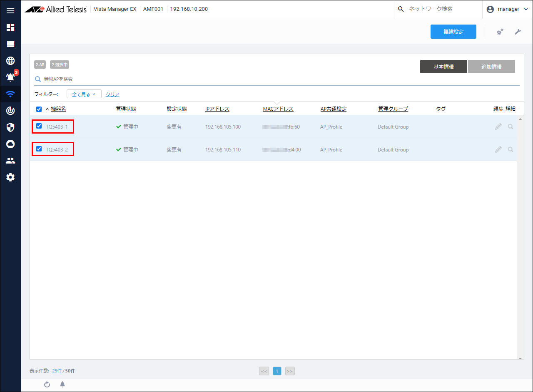Open the dashboard icon in sidebar

tap(10, 27)
